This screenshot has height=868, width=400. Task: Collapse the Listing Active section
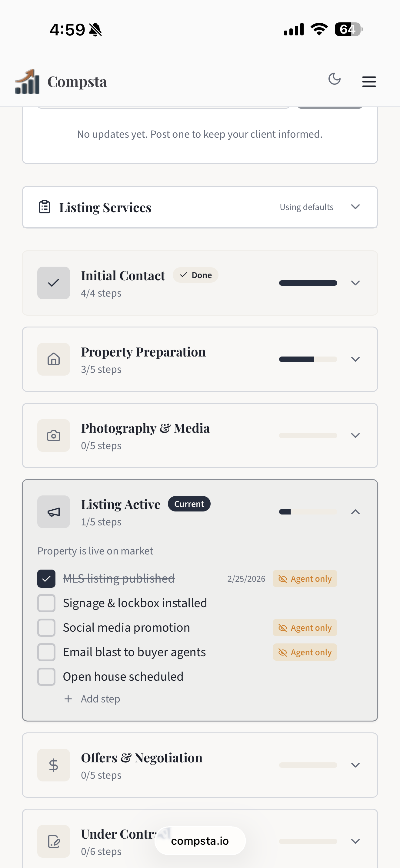pyautogui.click(x=355, y=512)
